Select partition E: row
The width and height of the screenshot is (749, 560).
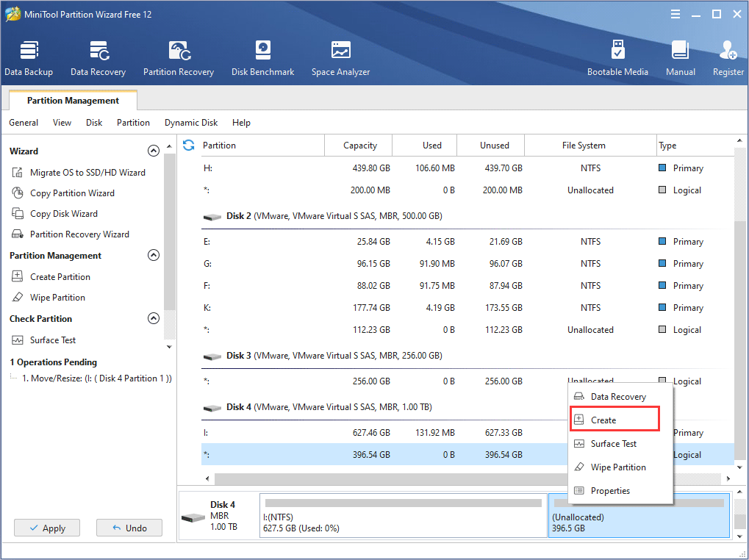click(x=467, y=242)
